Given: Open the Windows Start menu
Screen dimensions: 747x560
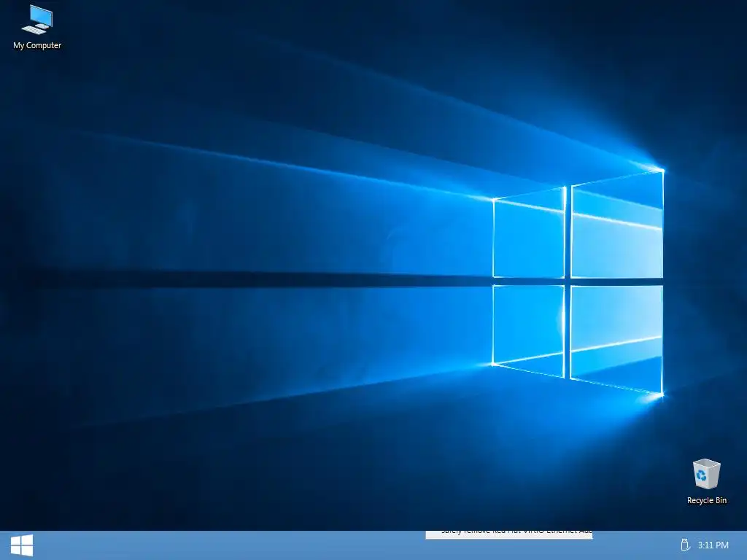Looking at the screenshot, I should coord(22,545).
